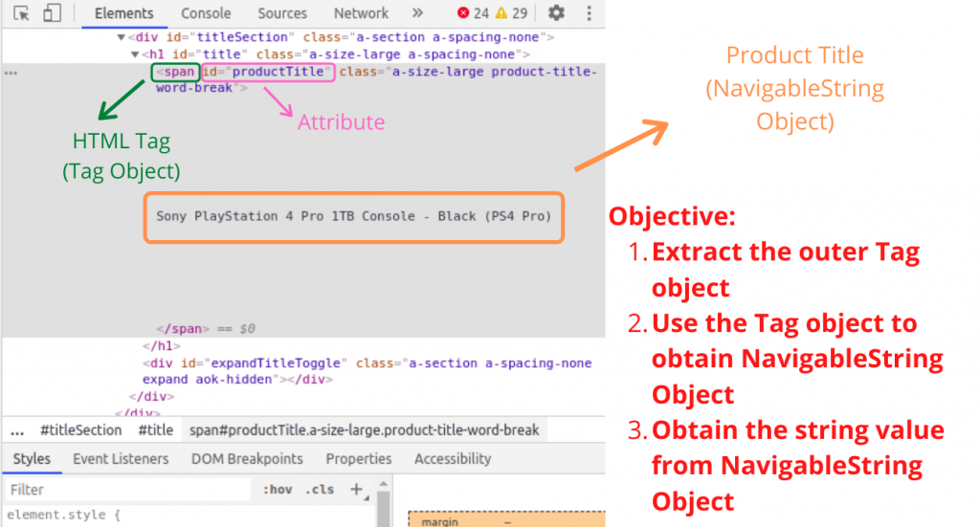
Task: Open the Network tab
Action: pyautogui.click(x=361, y=13)
